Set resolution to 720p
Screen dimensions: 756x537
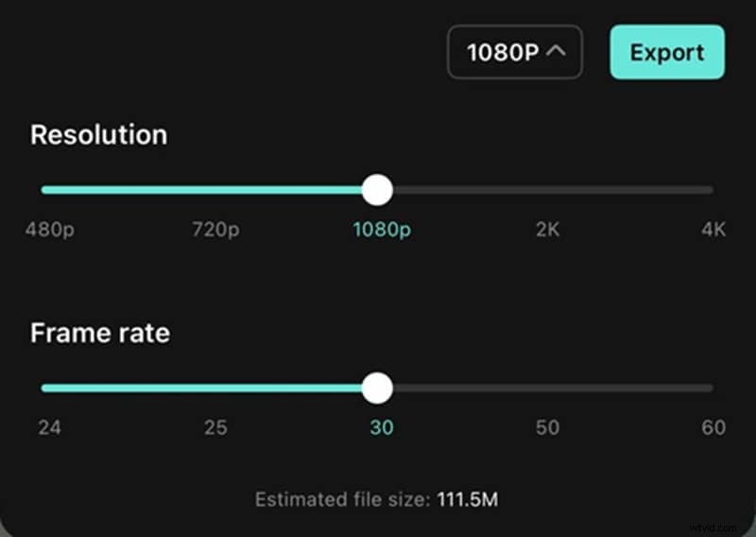(x=215, y=230)
